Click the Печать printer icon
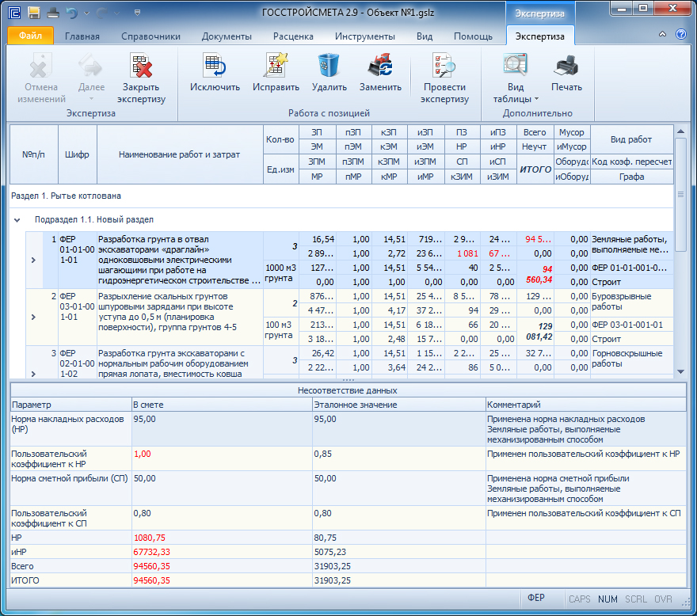The height and width of the screenshot is (616, 697). click(x=566, y=66)
